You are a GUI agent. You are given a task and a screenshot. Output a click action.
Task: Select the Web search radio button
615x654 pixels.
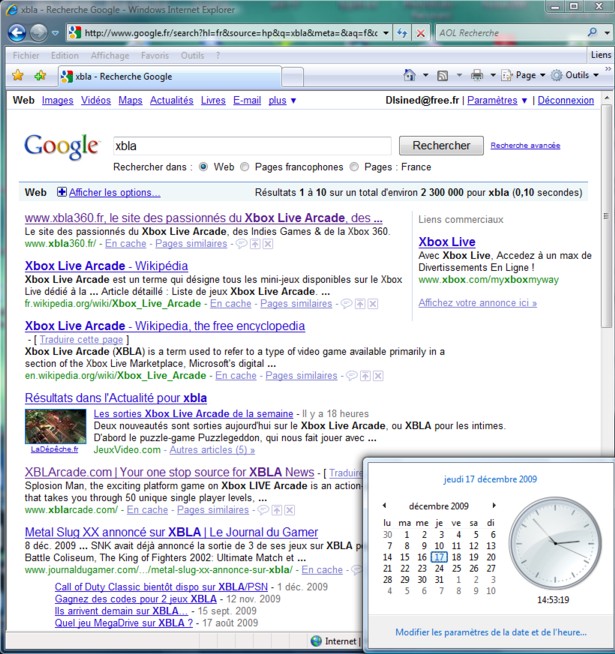[204, 167]
